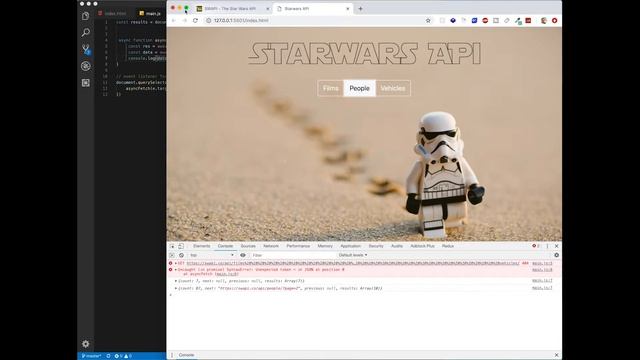
Task: Switch to the Memory DevTools tab
Action: pos(325,246)
